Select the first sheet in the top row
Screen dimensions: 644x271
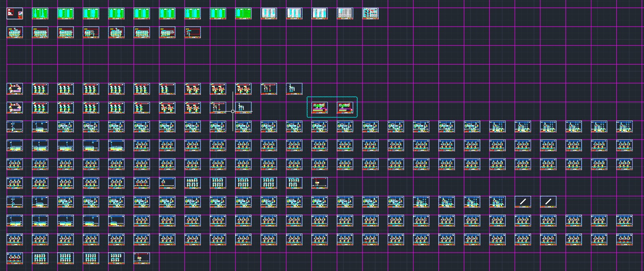(15, 13)
